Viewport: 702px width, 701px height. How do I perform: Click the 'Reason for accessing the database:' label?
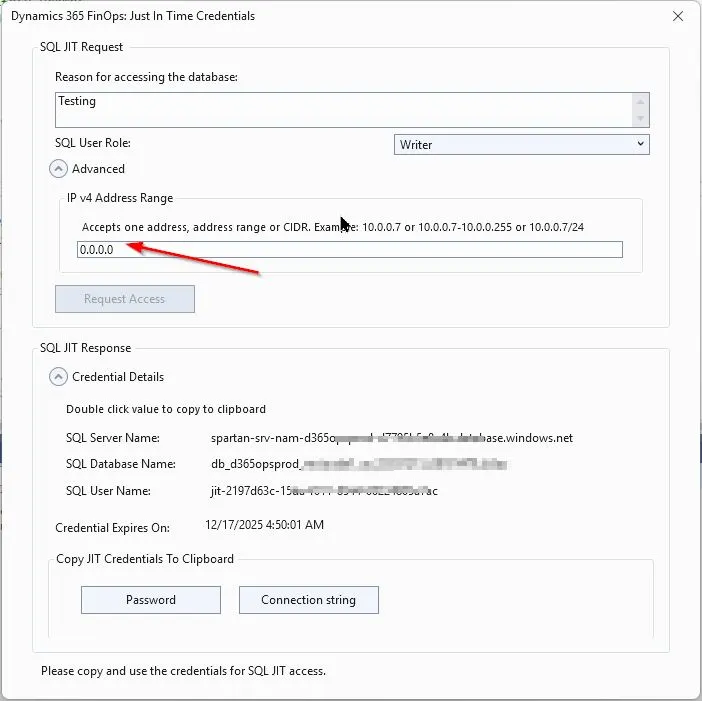click(x=146, y=77)
